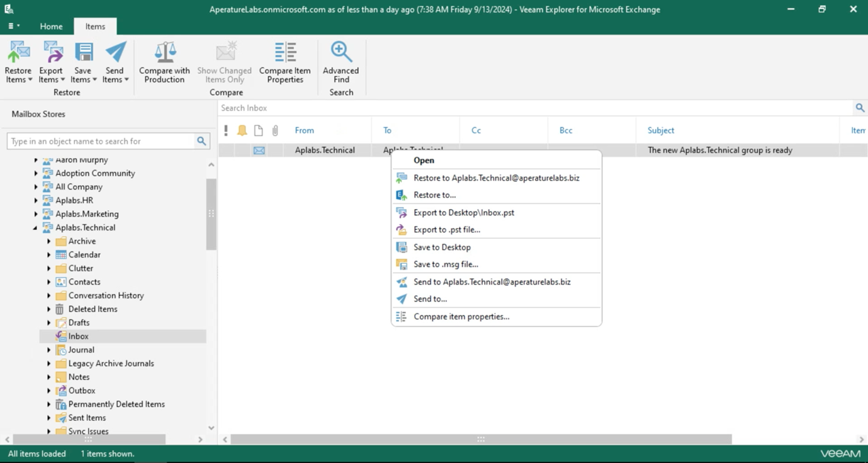Focus the Search Inbox field

(535, 108)
